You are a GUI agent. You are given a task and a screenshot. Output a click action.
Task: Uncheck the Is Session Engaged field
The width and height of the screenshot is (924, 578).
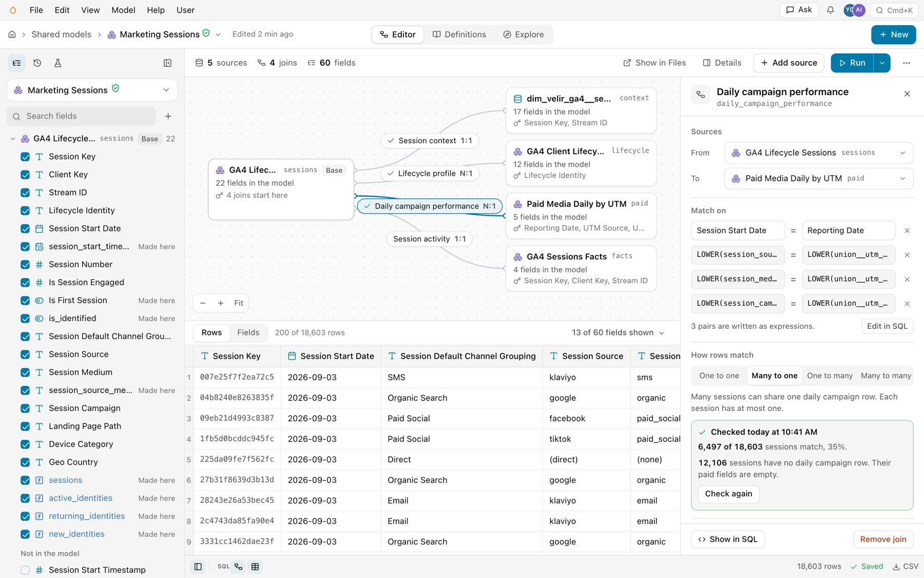tap(25, 283)
